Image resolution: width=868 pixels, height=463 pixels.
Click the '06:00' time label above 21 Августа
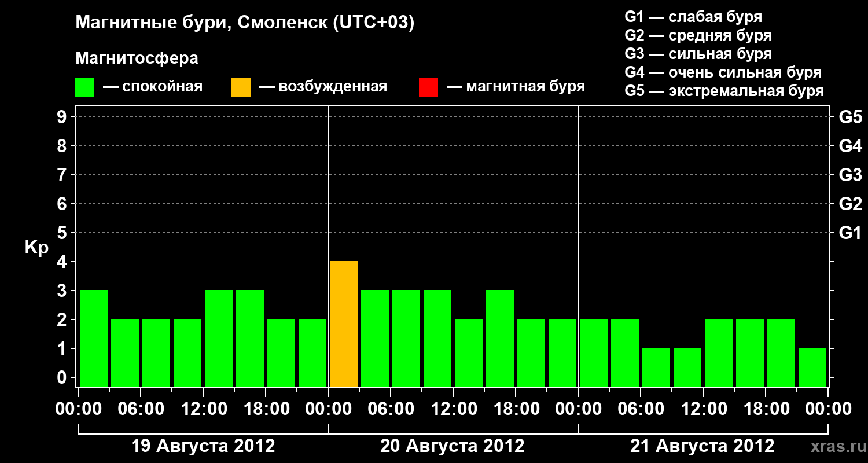641,409
